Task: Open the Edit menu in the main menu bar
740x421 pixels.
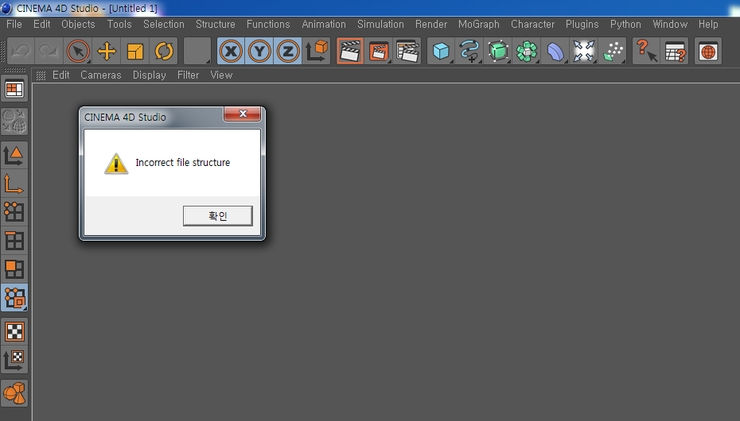Action: 42,24
